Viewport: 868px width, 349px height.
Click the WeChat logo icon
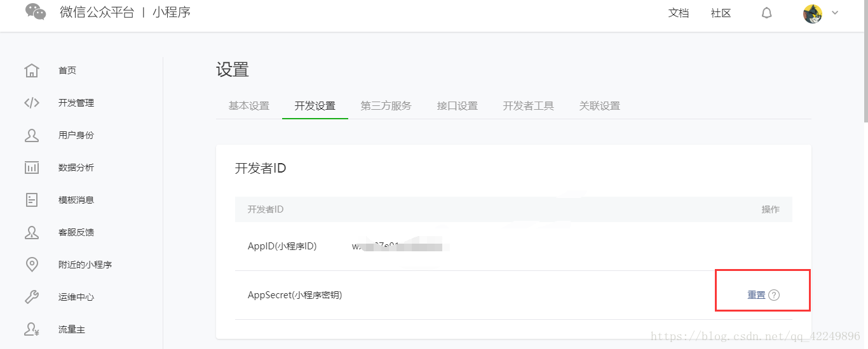[36, 12]
